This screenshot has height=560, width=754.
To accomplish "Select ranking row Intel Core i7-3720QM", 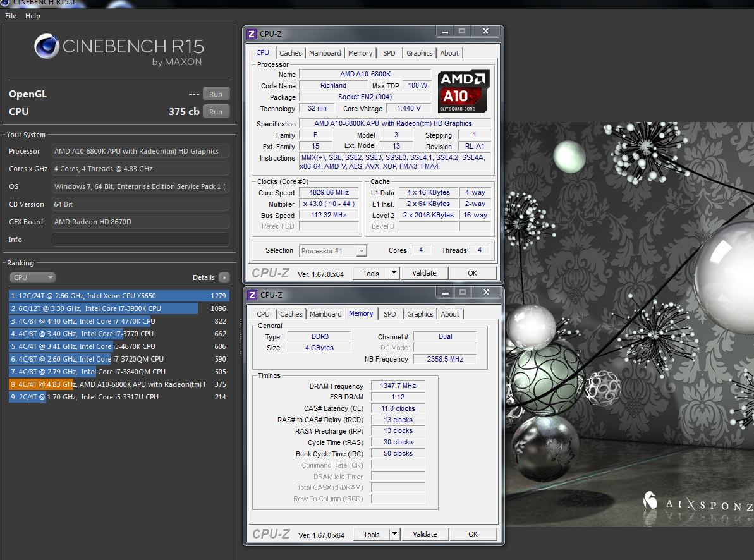I will [x=119, y=359].
